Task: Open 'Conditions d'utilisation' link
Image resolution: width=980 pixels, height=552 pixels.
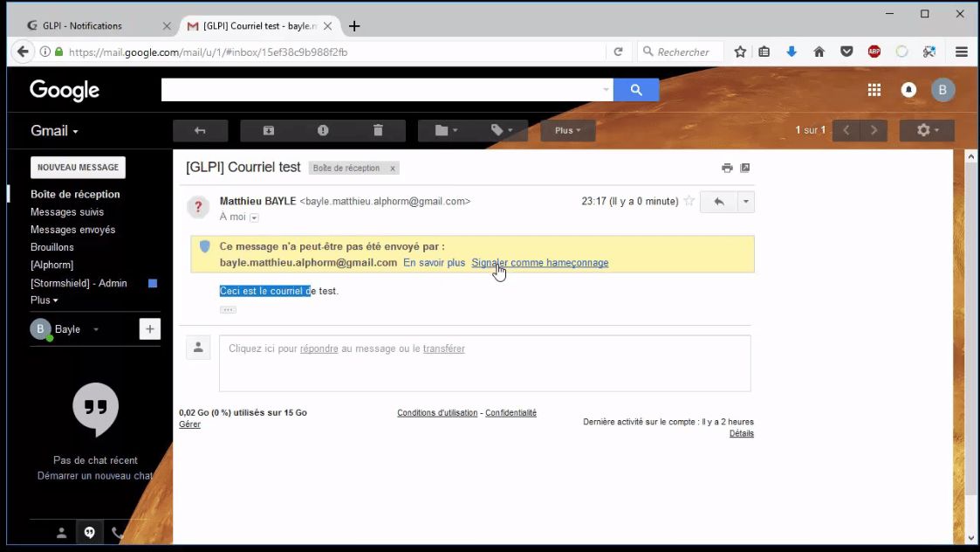Action: click(437, 413)
